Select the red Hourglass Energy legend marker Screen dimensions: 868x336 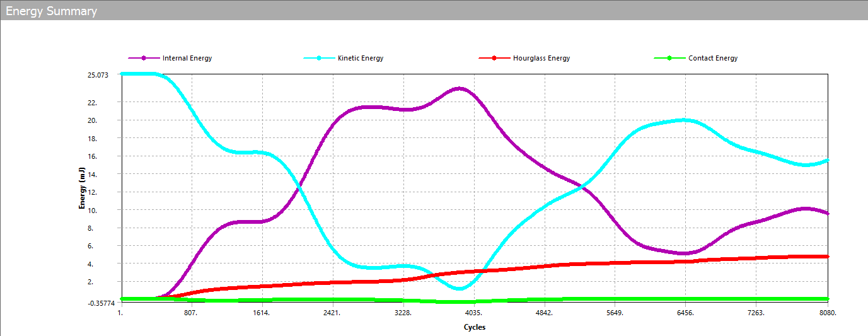pyautogui.click(x=495, y=58)
